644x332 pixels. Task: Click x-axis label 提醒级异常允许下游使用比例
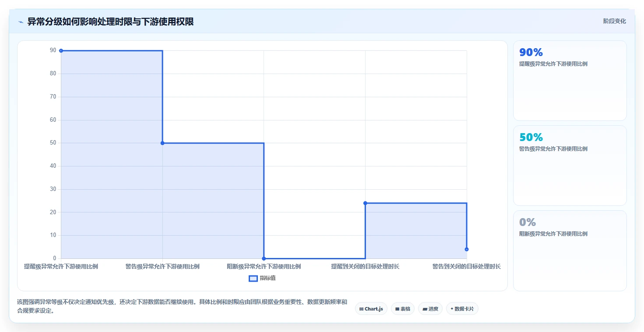click(x=61, y=266)
